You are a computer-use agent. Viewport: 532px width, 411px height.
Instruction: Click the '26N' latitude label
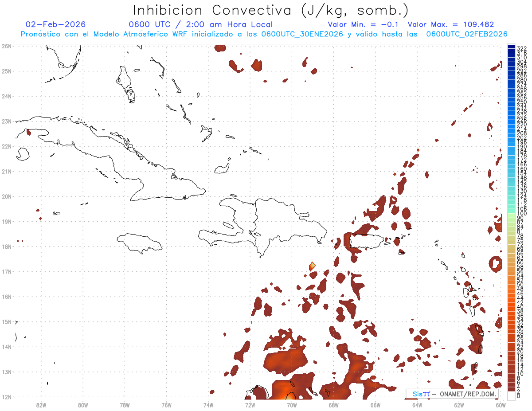pyautogui.click(x=6, y=46)
